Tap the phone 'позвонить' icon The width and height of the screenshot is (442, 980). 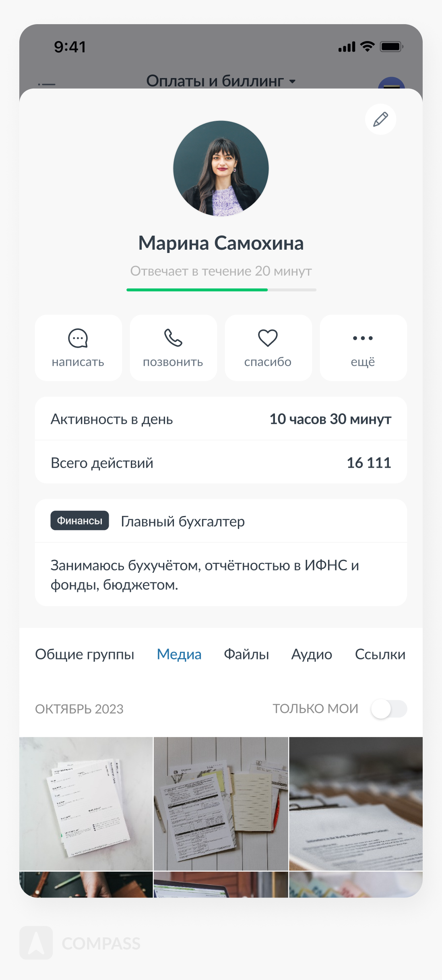pos(173,338)
